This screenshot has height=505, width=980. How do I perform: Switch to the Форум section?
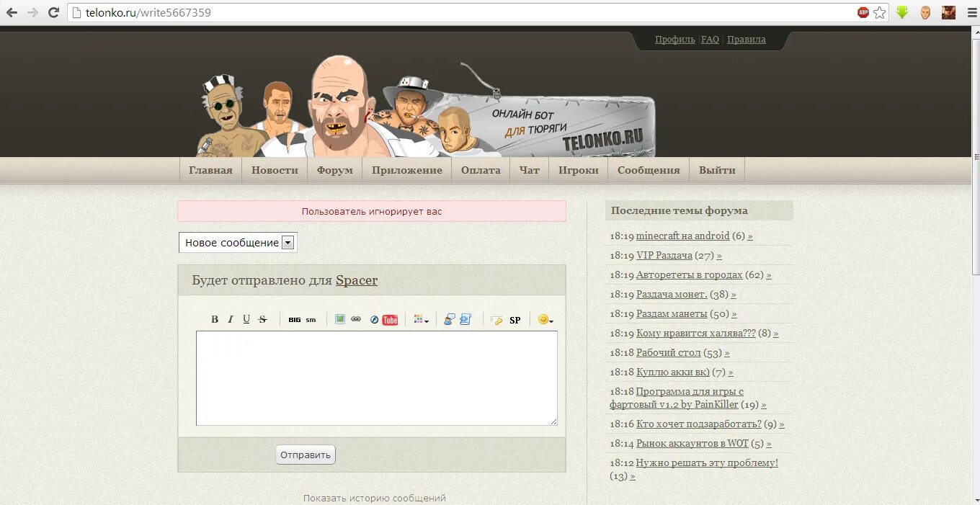coord(334,170)
